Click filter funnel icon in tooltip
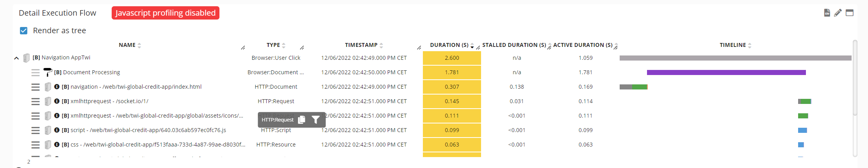 [x=315, y=120]
